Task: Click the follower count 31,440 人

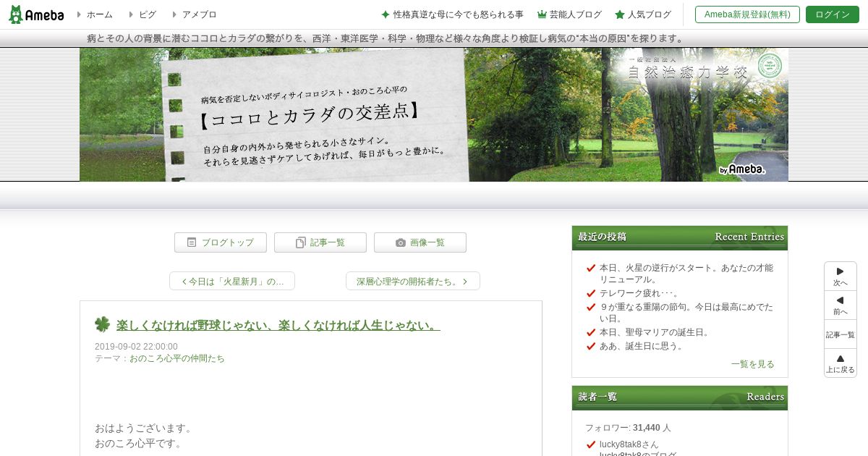Action: click(x=652, y=428)
